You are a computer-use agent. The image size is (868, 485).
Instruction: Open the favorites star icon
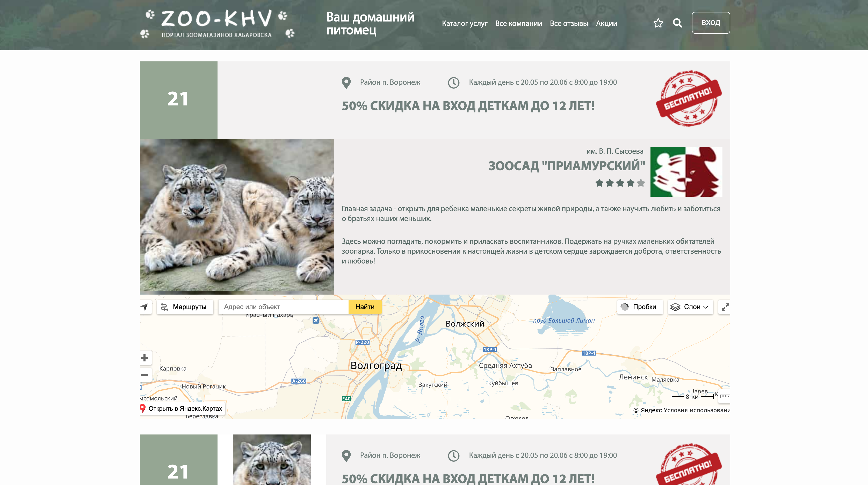pos(658,23)
